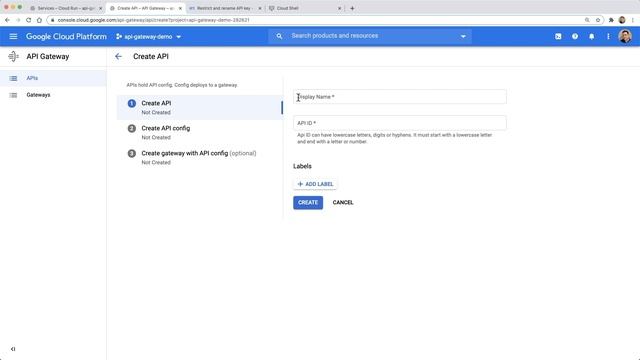This screenshot has height=360, width=640.
Task: Click the API Gateway product icon
Action: [x=13, y=56]
